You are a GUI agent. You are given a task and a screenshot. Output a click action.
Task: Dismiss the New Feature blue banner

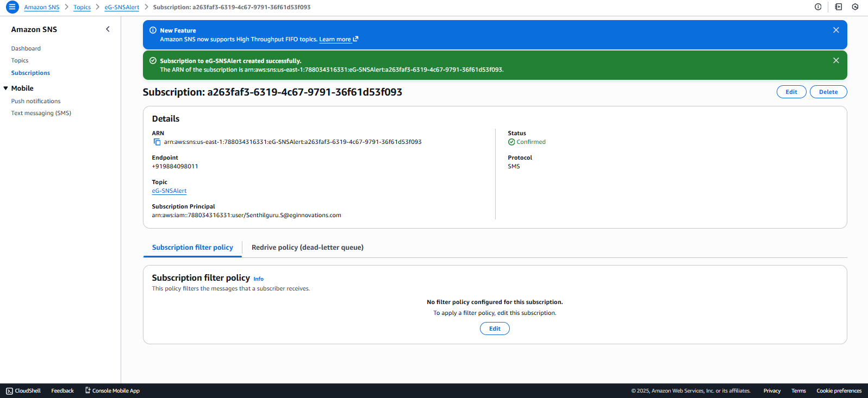(x=835, y=30)
